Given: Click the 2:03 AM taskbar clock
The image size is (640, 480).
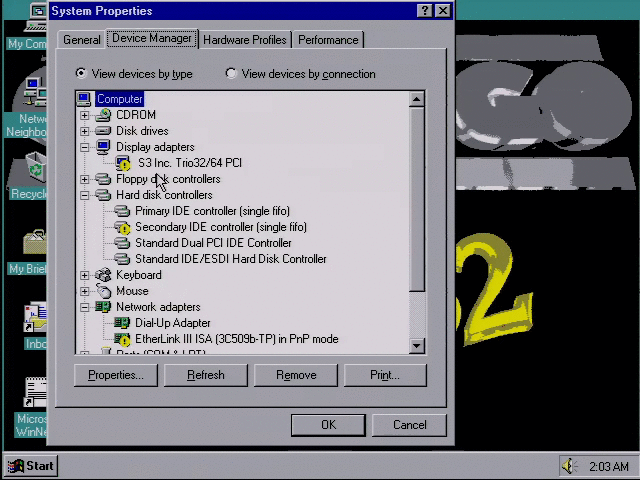Looking at the screenshot, I should [608, 466].
